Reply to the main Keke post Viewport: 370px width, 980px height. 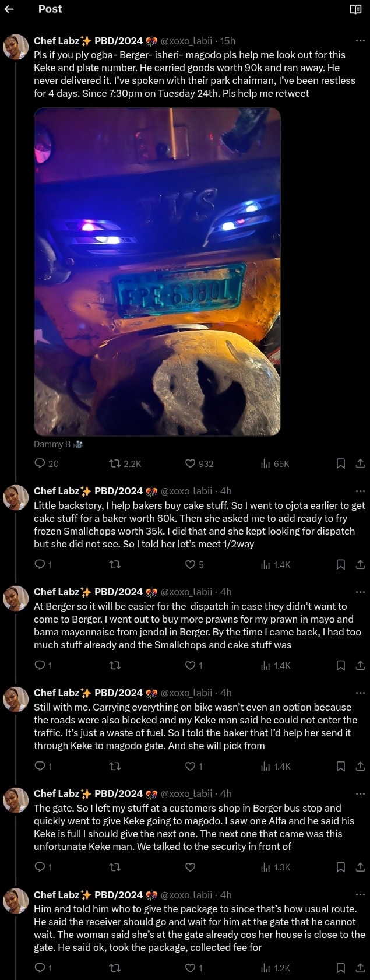click(x=40, y=463)
